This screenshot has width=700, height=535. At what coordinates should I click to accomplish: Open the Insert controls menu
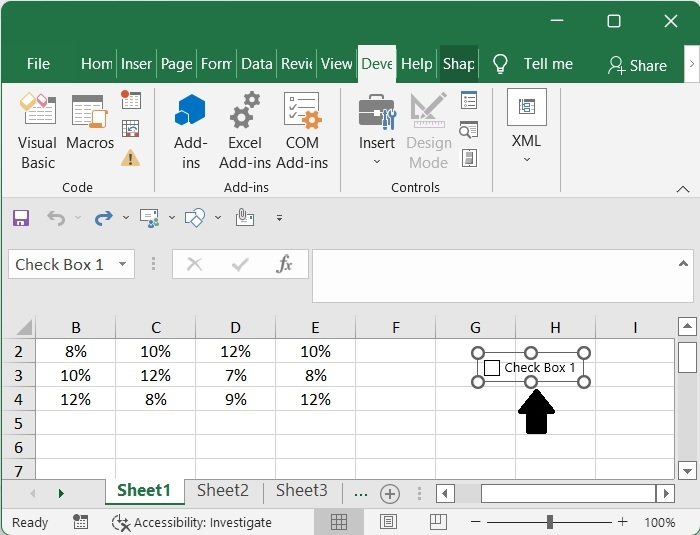[377, 130]
